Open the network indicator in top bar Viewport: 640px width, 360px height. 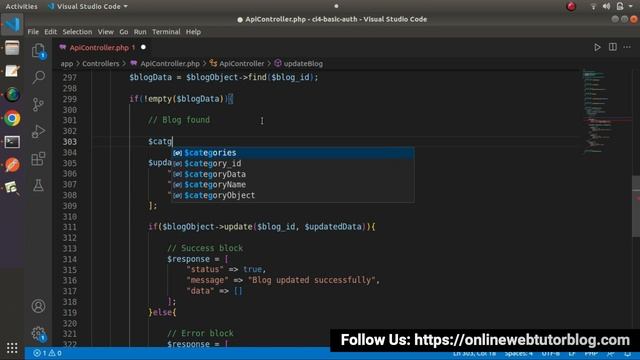pos(593,6)
